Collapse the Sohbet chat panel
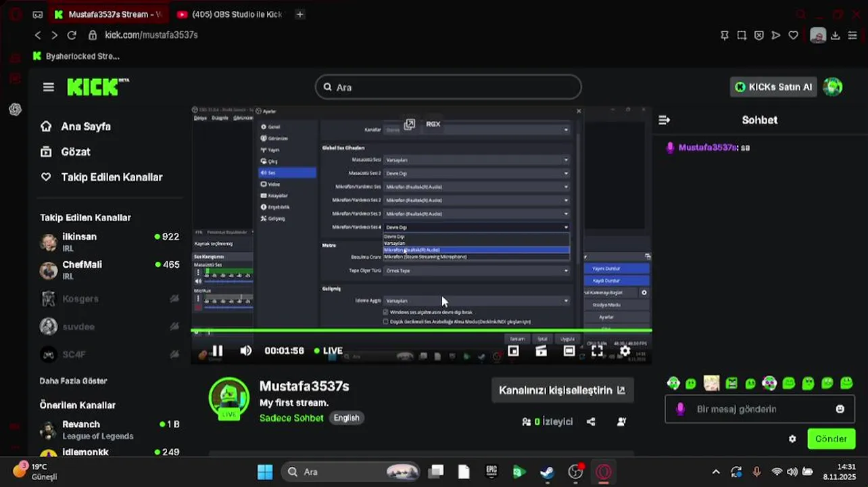 point(665,120)
